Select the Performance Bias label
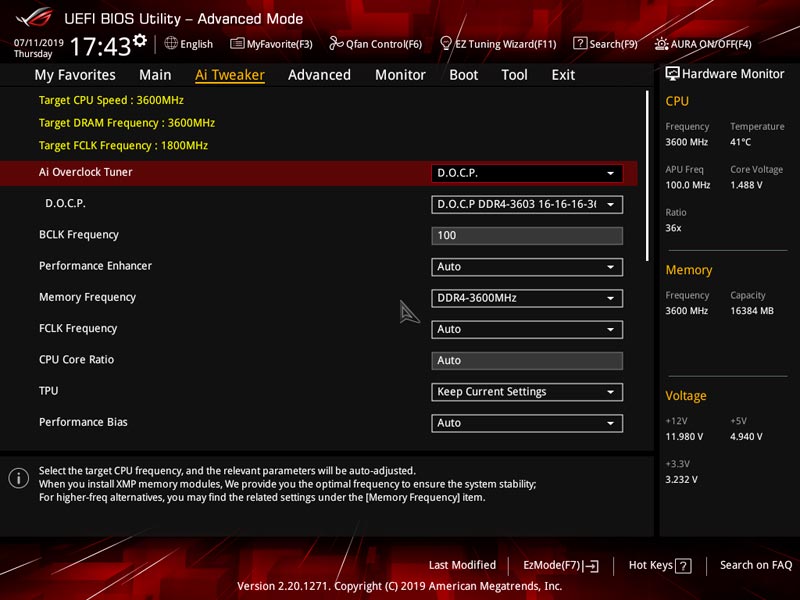This screenshot has width=800, height=600. click(83, 422)
